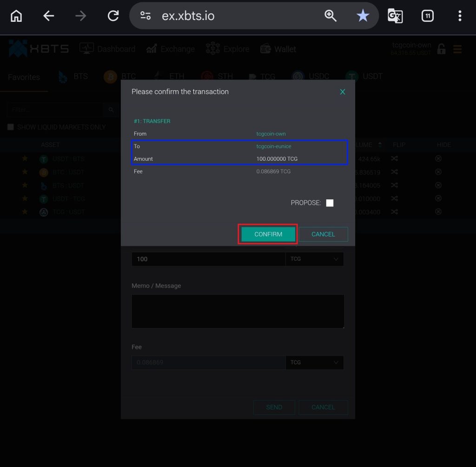Open the Wallet menu item
476x467 pixels.
click(278, 49)
